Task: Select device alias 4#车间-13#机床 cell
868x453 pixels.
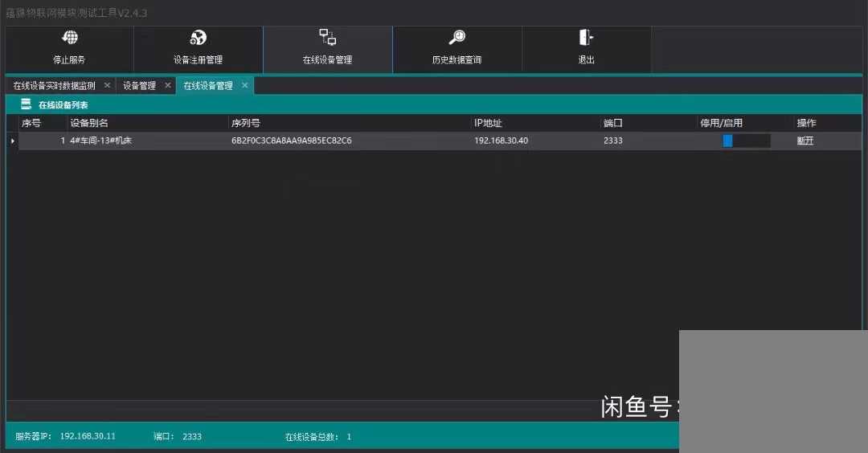Action: click(100, 141)
